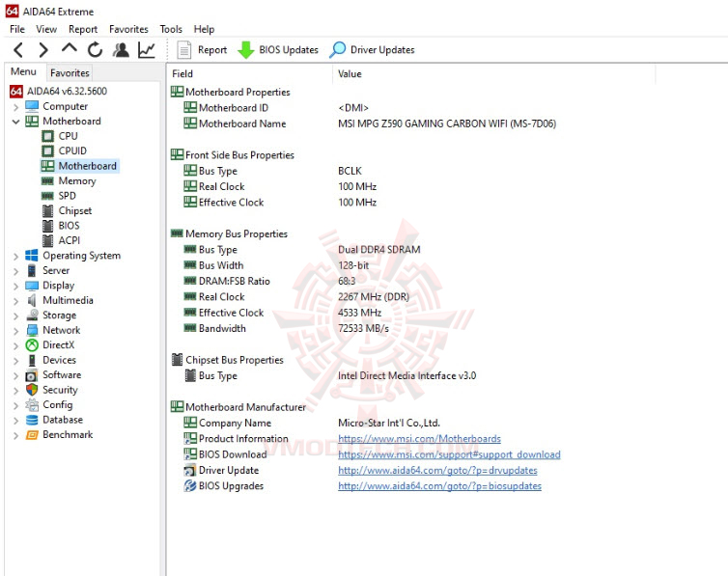Click the Database icon in the tree

[32, 420]
